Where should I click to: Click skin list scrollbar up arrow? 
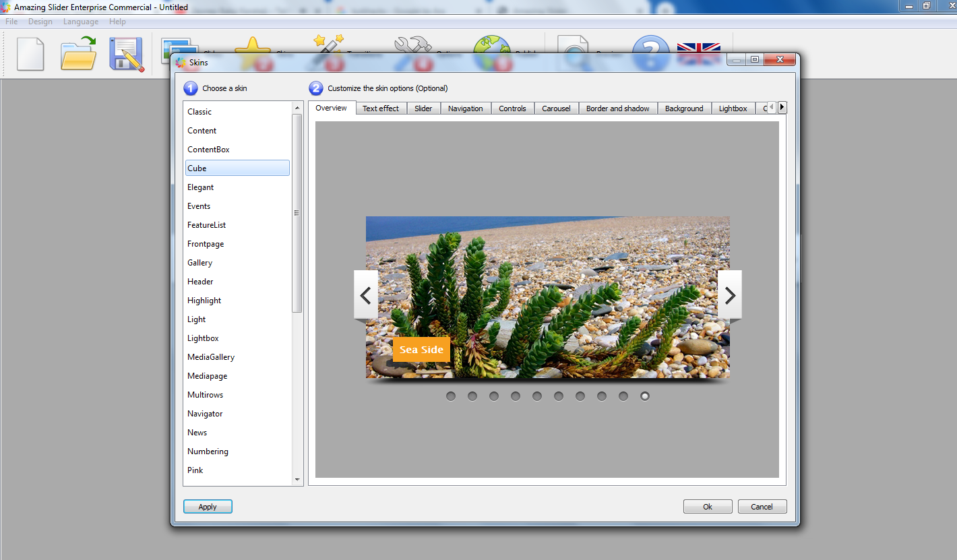297,108
